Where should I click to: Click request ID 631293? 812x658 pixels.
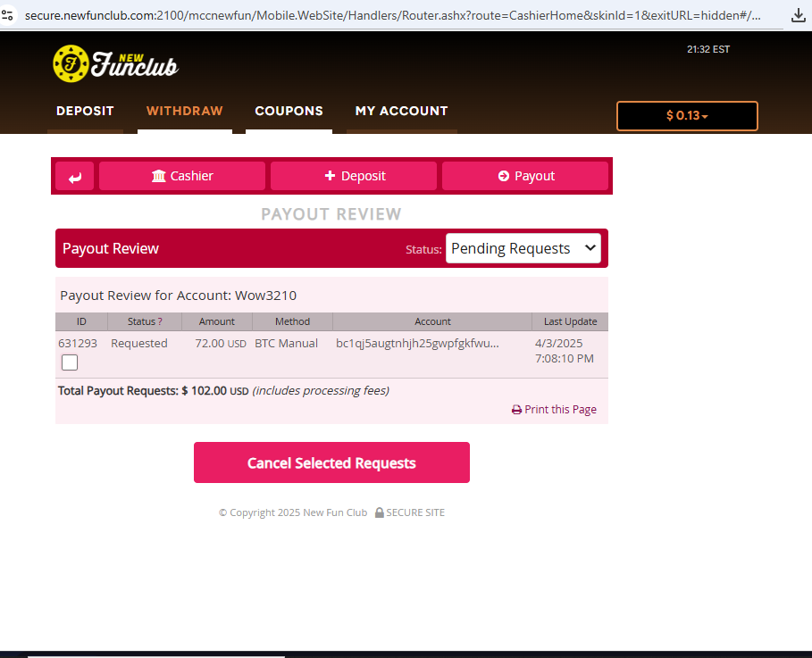click(78, 343)
